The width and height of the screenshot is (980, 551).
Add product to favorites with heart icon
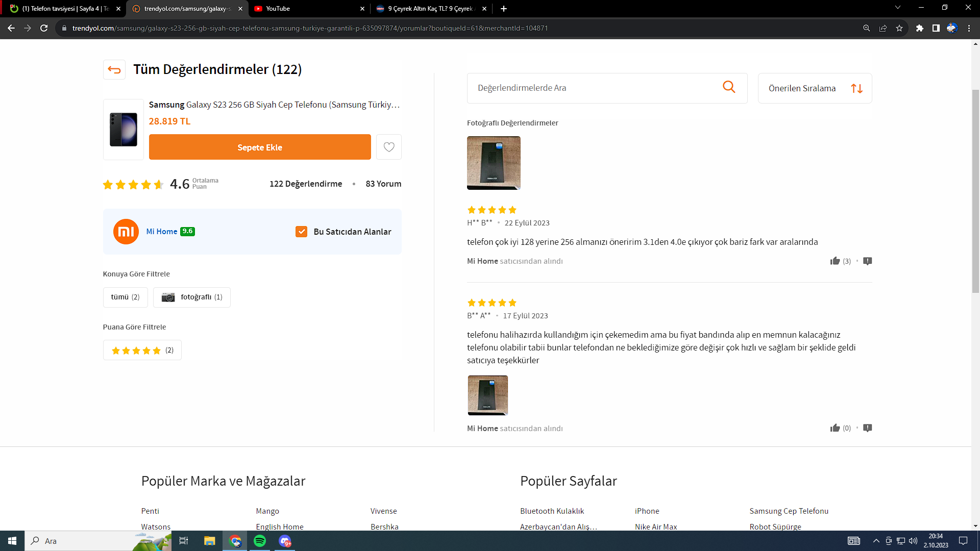[389, 147]
